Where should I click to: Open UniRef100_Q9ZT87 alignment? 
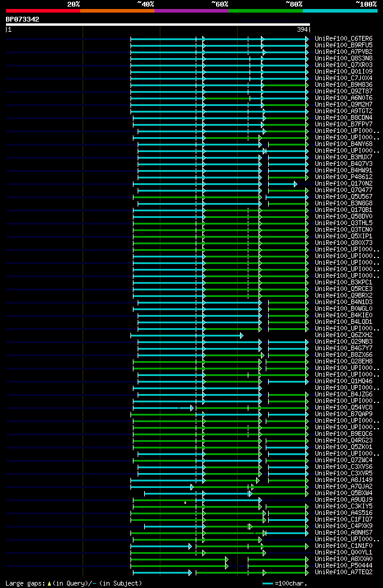coord(344,91)
